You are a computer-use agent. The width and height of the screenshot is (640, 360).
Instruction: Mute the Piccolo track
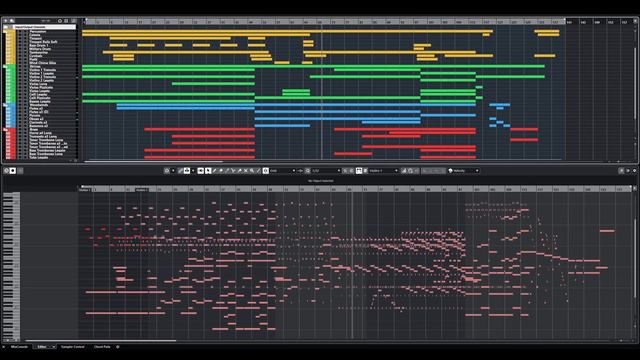[20, 115]
